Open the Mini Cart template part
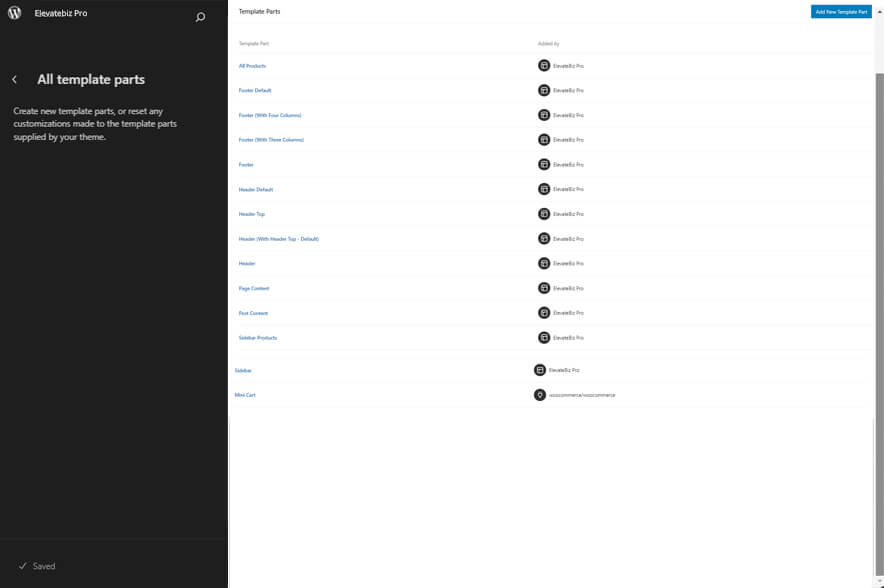884x588 pixels. pyautogui.click(x=247, y=395)
